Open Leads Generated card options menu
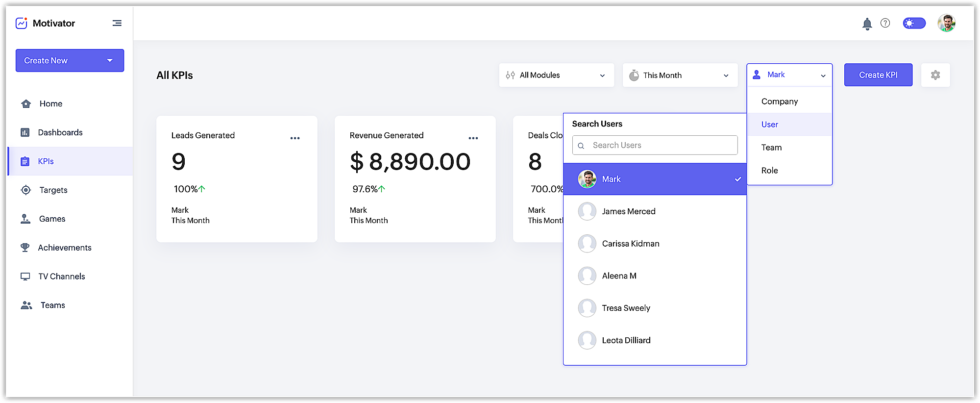The width and height of the screenshot is (980, 403). click(x=294, y=138)
